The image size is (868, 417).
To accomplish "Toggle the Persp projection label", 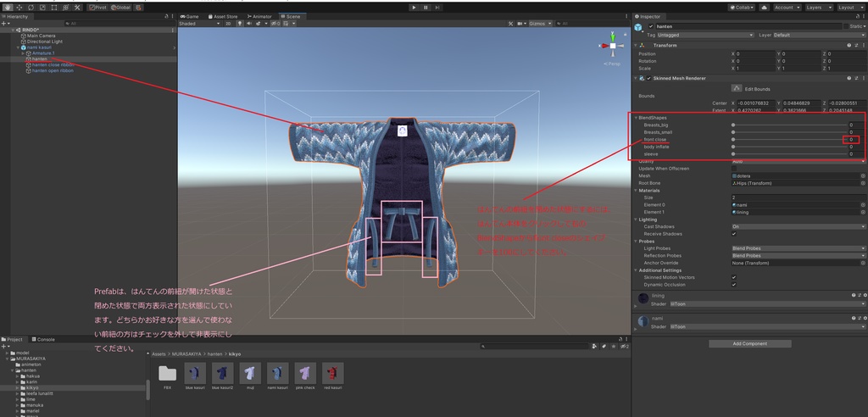I will click(612, 64).
